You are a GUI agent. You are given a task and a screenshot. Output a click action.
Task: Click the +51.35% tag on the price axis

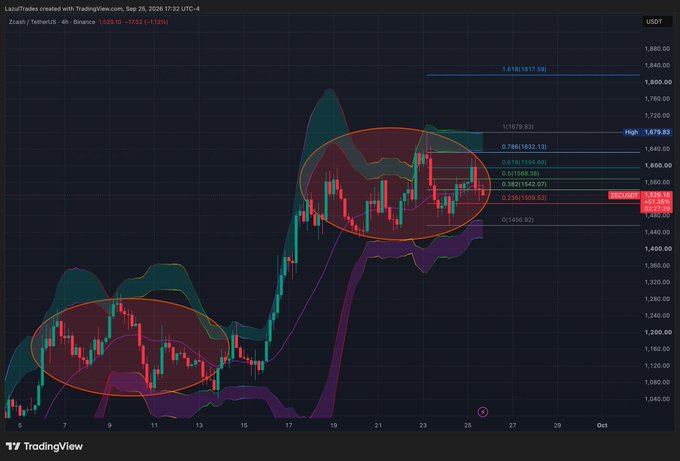(x=657, y=202)
